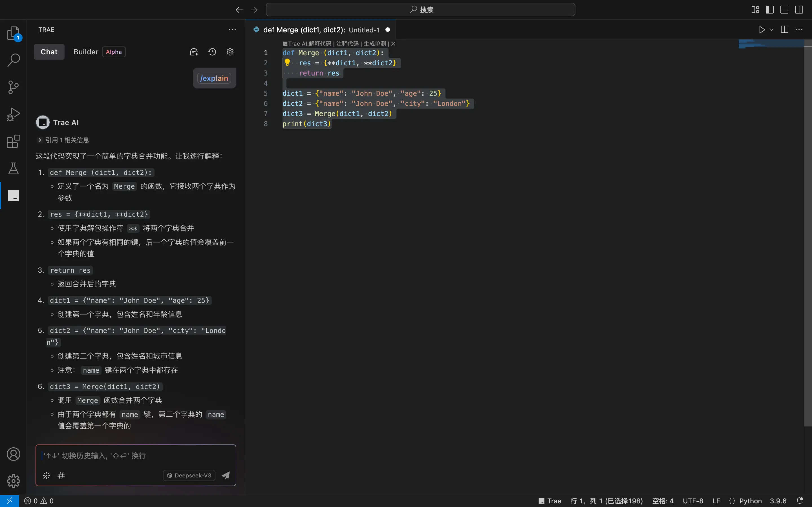Switch to the Builder tab

(x=86, y=52)
